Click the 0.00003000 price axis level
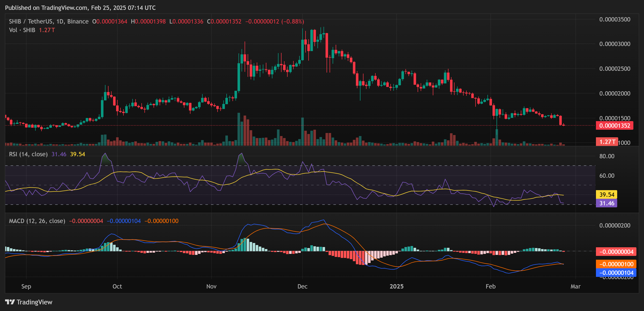The image size is (644, 311). coord(615,44)
